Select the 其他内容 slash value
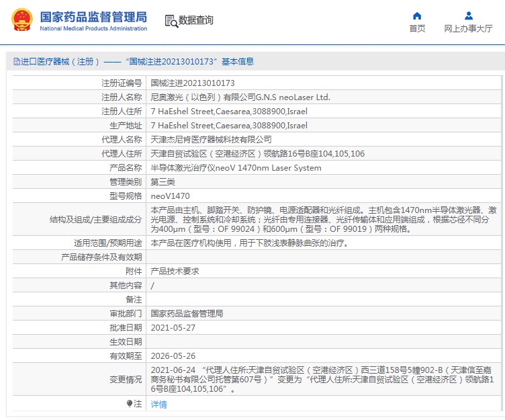 click(152, 286)
